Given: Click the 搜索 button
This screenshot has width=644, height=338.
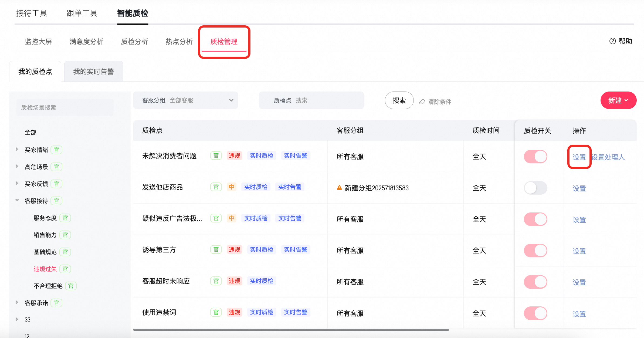Looking at the screenshot, I should (x=399, y=100).
